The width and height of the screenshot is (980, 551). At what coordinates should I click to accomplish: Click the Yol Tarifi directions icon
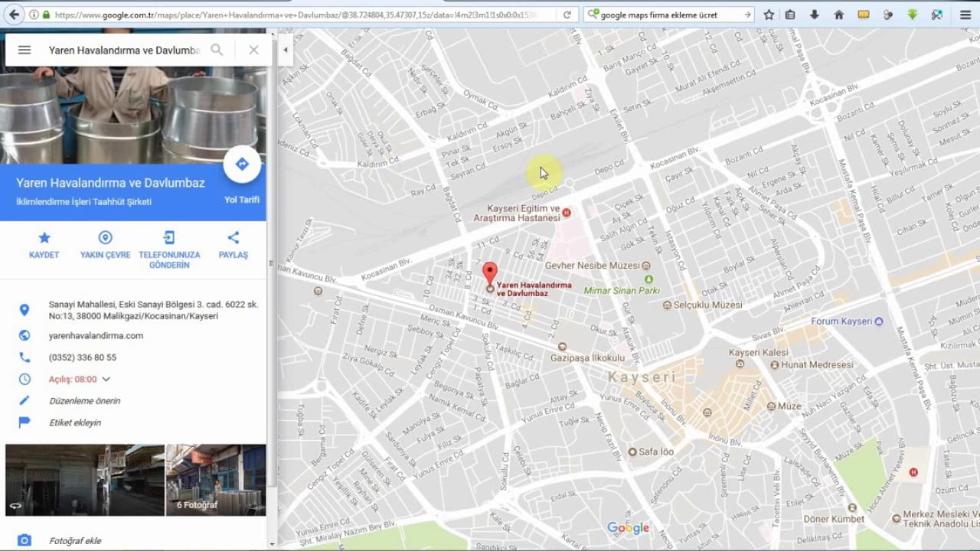click(242, 164)
